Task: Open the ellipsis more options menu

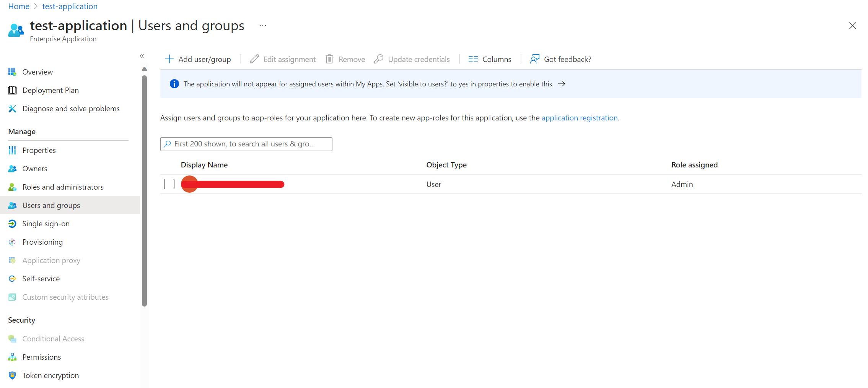Action: (263, 26)
